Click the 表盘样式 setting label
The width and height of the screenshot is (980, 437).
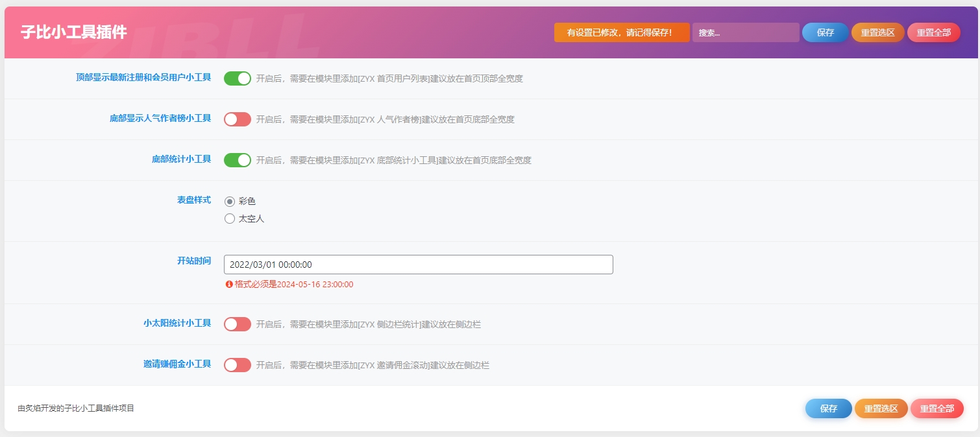pyautogui.click(x=193, y=200)
